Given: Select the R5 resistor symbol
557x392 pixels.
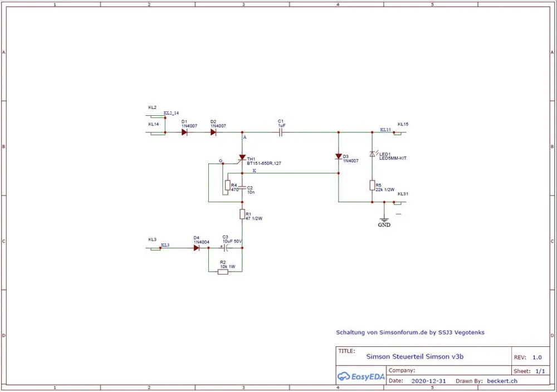Looking at the screenshot, I should click(372, 185).
